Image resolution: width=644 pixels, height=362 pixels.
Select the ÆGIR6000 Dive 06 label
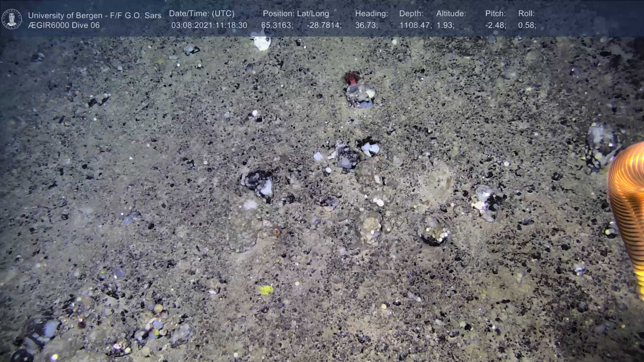click(x=64, y=25)
